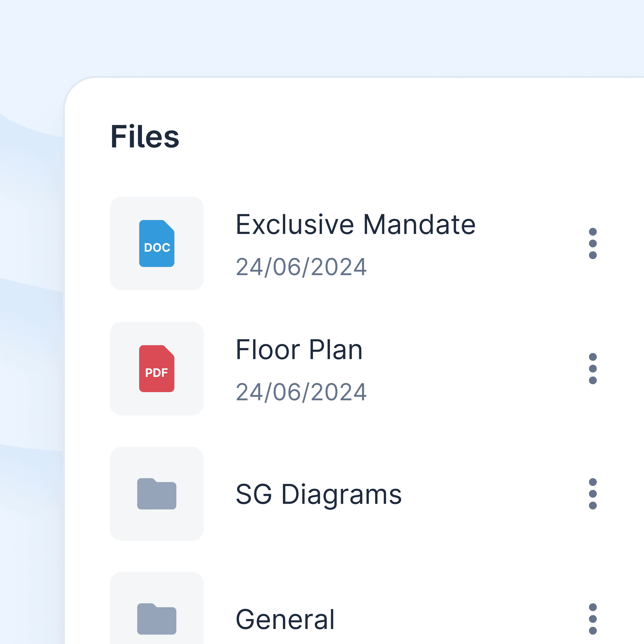Open the Exclusive Mandate document

(x=355, y=224)
